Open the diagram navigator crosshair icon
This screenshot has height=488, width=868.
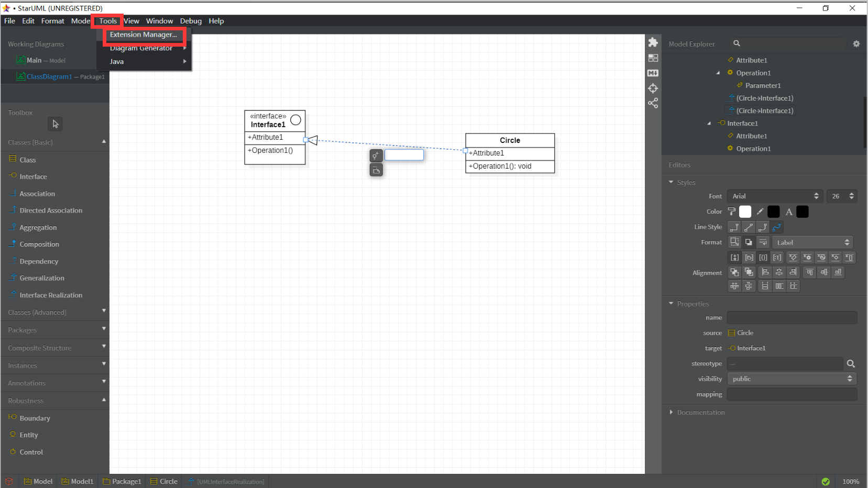[x=653, y=88]
